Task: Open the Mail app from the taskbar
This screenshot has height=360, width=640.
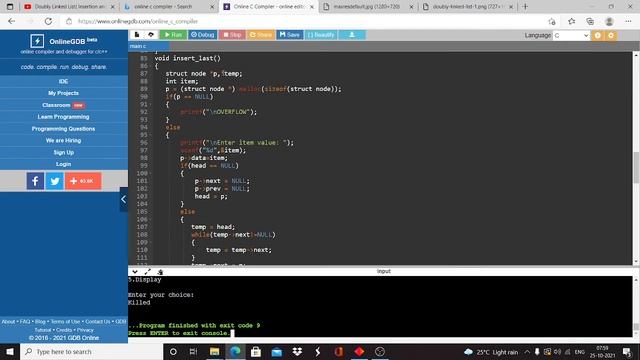Action: 276,351
